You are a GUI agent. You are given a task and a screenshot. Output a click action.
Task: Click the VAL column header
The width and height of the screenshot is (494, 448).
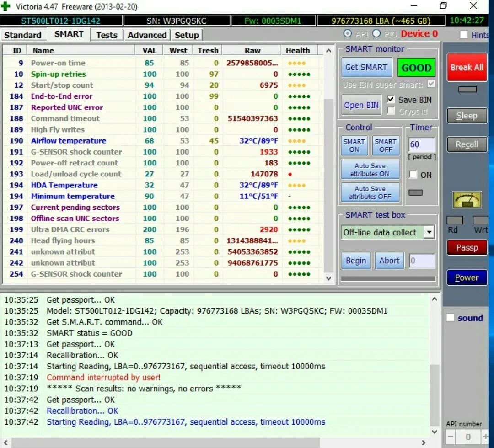(149, 51)
